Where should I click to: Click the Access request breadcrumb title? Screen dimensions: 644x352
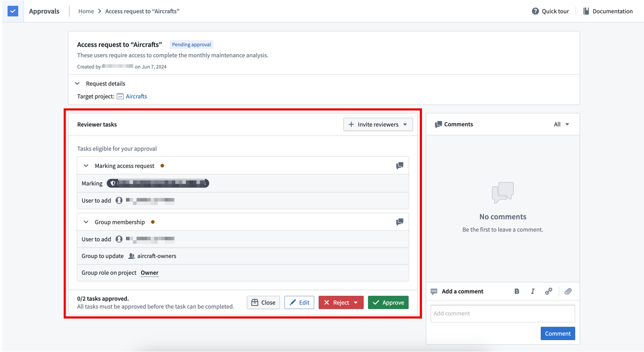(x=142, y=11)
